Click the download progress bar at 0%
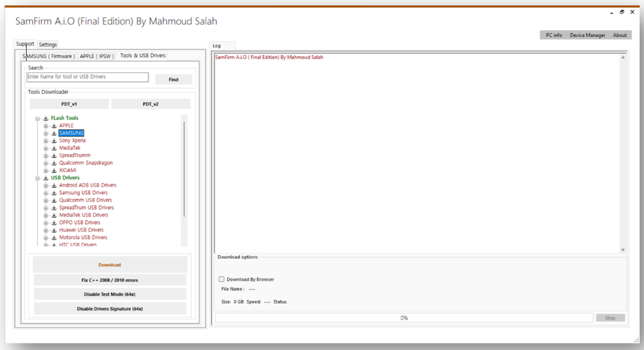Viewport: 644px width, 350px height. point(404,318)
